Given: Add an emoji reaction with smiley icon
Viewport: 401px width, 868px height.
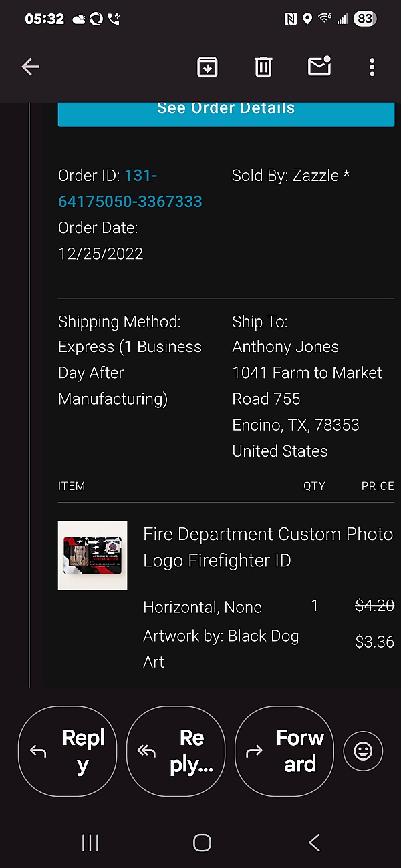Looking at the screenshot, I should click(363, 751).
